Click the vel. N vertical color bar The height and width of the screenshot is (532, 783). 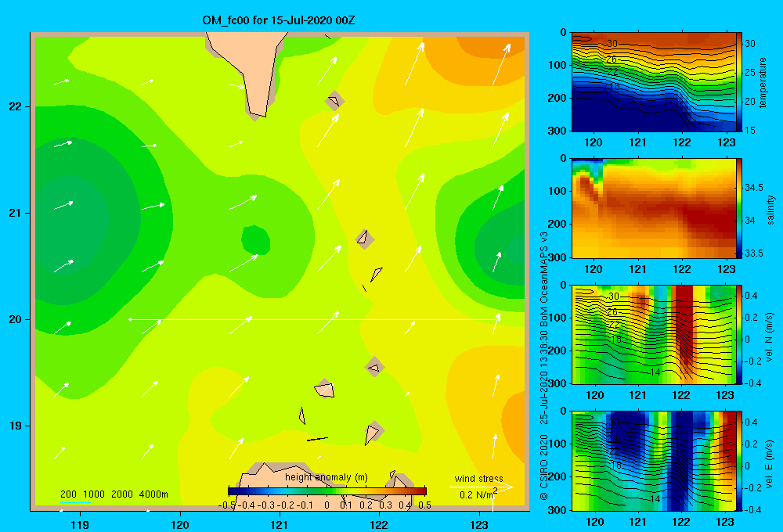click(x=739, y=334)
